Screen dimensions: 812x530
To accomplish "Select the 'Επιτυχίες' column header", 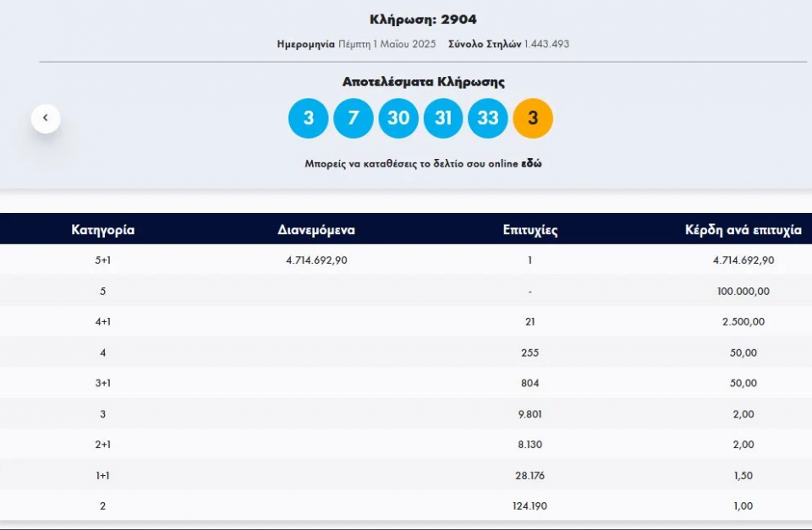I will 530,230.
